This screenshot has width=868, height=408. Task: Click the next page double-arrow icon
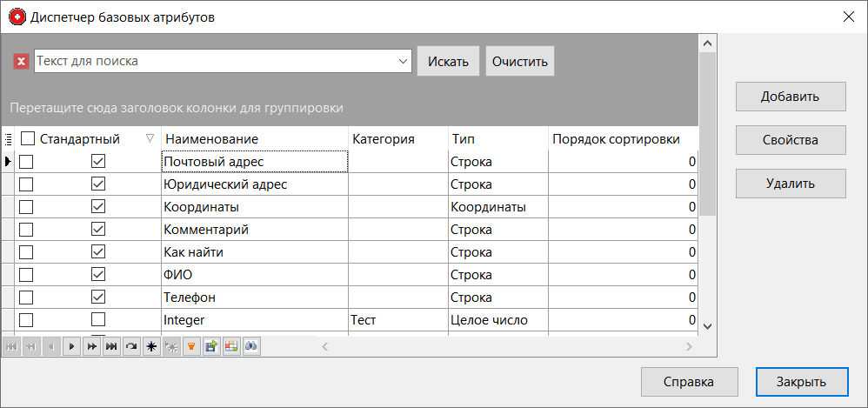[91, 346]
